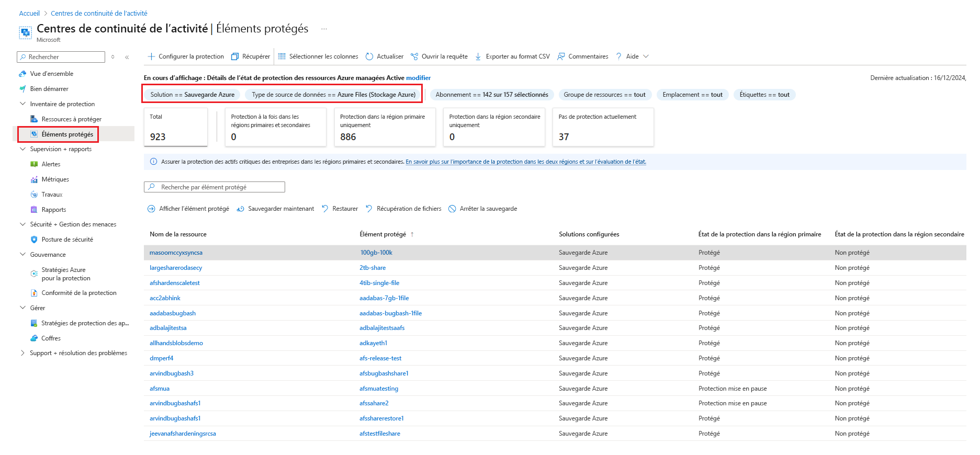Click the Arrêter la sauvegarde icon
980x455 pixels.
pos(452,209)
